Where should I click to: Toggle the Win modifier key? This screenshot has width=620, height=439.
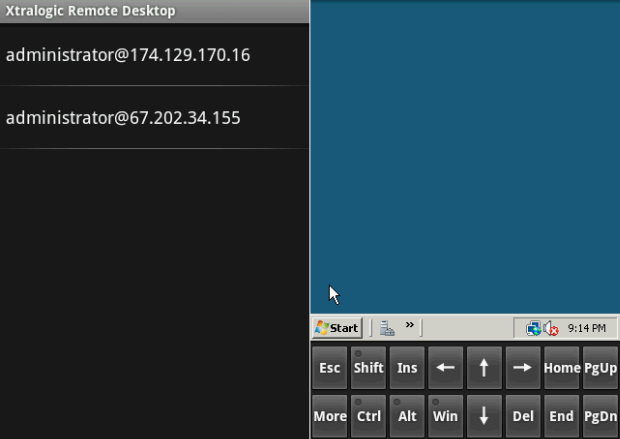click(446, 416)
